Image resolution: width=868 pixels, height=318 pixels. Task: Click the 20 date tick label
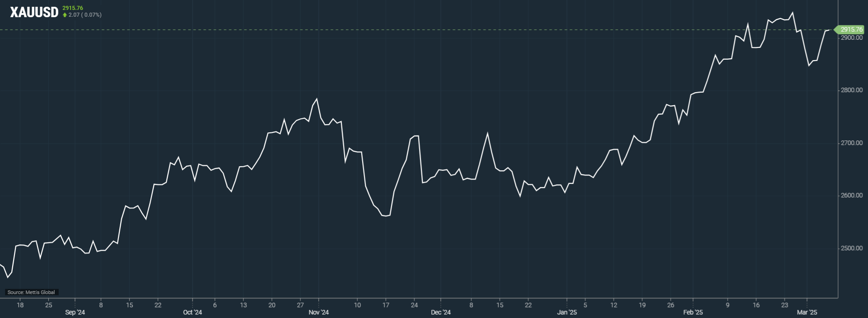(272, 305)
